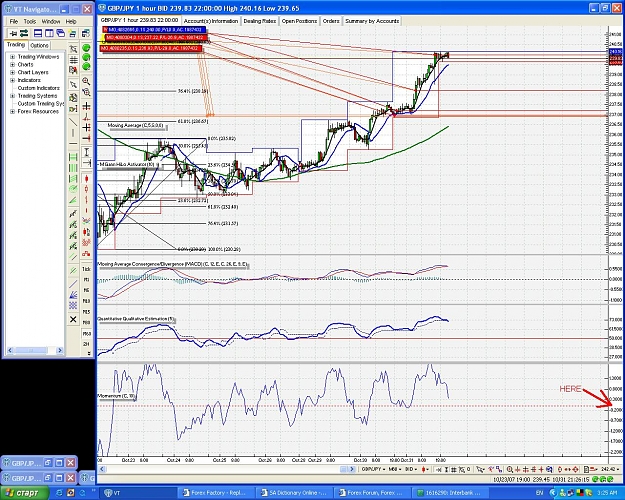Switch to Account(s) Information tab
Viewport: 625px width, 500px height.
(x=210, y=21)
